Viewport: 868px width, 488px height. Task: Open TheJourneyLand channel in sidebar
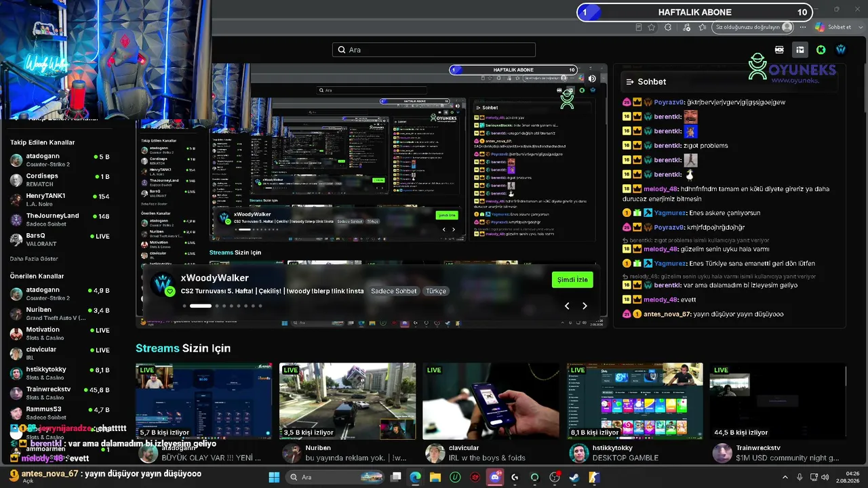pos(60,219)
